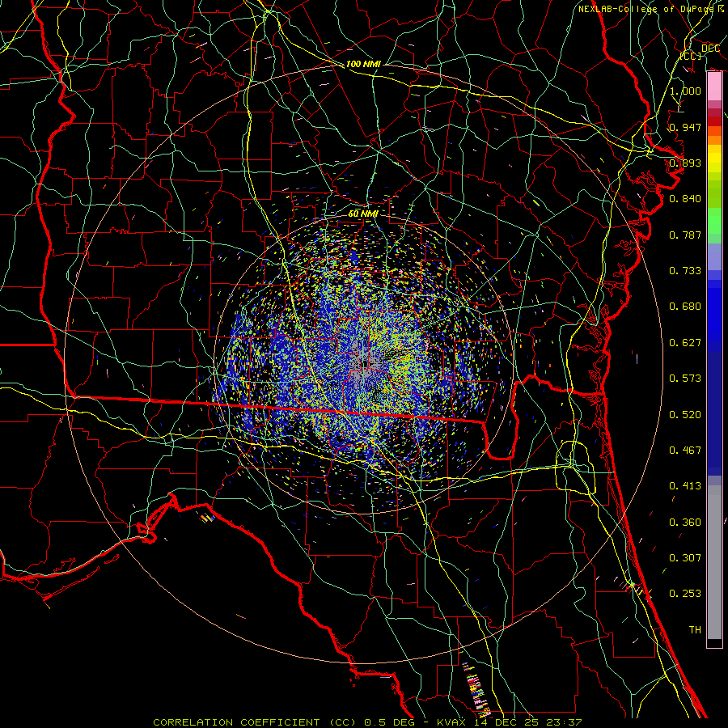The image size is (728, 728).
Task: Click the CORRELATION COEFFICIENT title text
Action: tap(236, 722)
